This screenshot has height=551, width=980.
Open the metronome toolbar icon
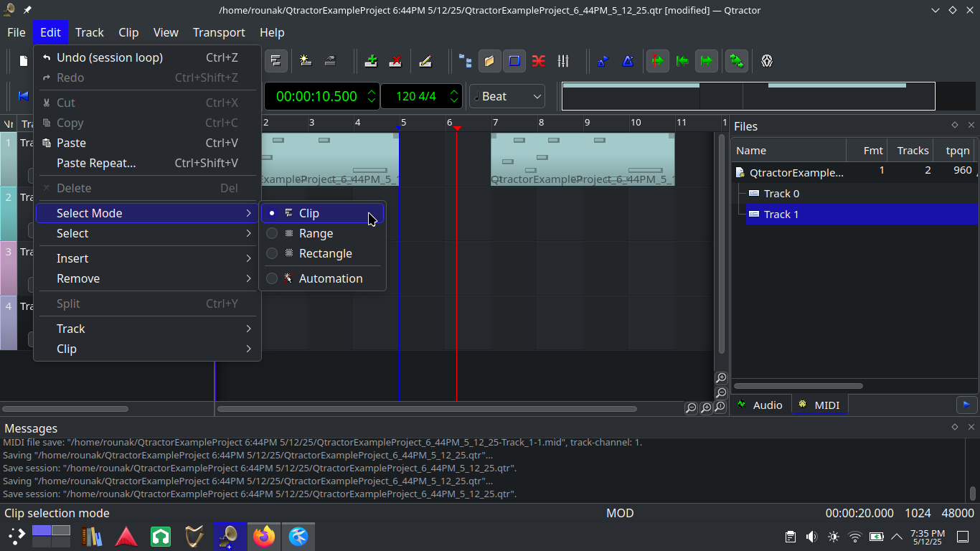tap(628, 61)
